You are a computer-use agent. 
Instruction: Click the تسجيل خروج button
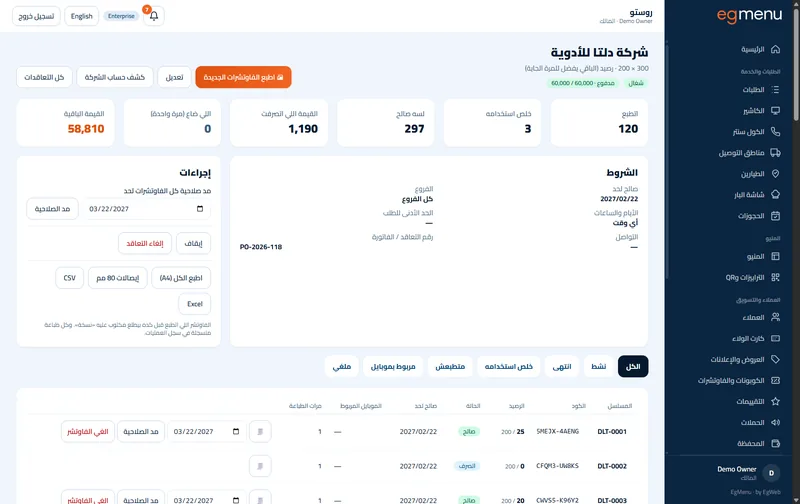pyautogui.click(x=36, y=16)
